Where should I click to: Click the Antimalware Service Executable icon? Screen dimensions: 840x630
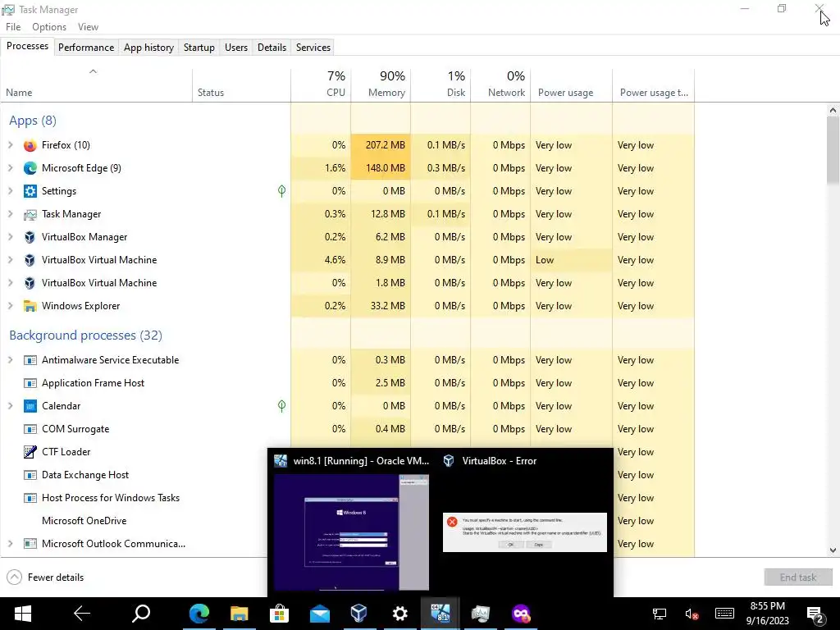point(30,360)
